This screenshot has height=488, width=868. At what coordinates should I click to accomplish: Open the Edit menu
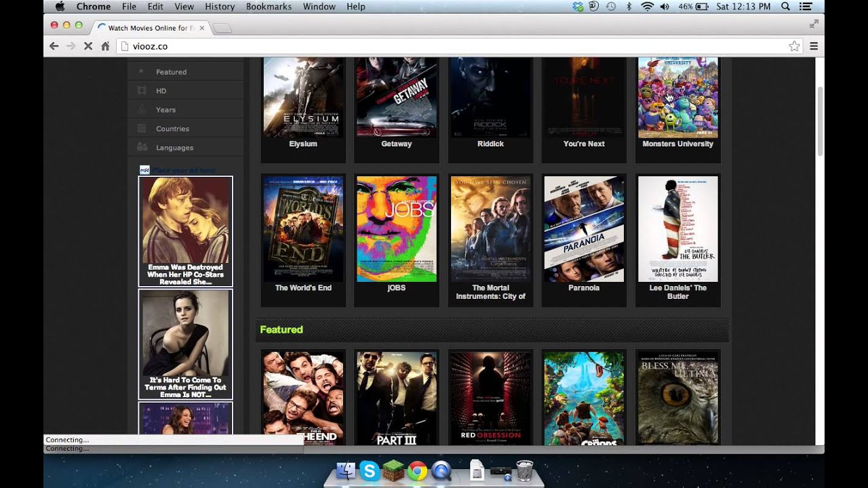(x=155, y=6)
